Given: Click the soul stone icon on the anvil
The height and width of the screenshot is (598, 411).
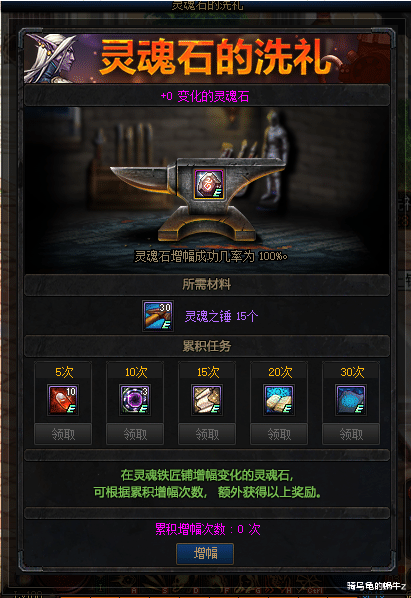Looking at the screenshot, I should pos(209,185).
